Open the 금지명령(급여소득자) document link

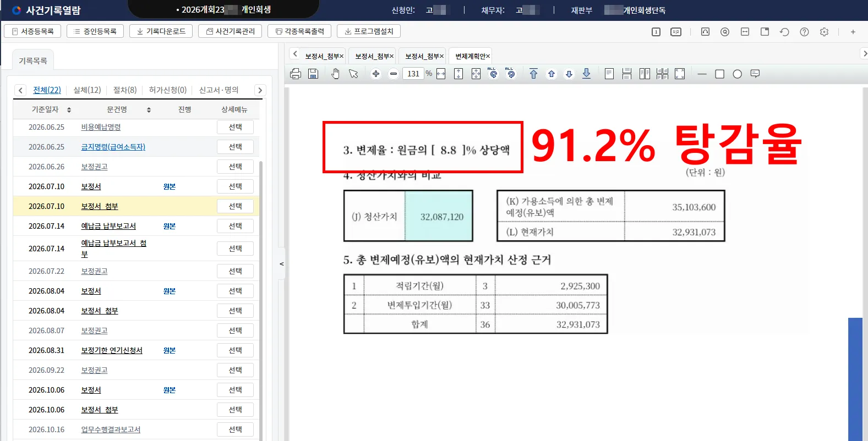[x=113, y=147]
